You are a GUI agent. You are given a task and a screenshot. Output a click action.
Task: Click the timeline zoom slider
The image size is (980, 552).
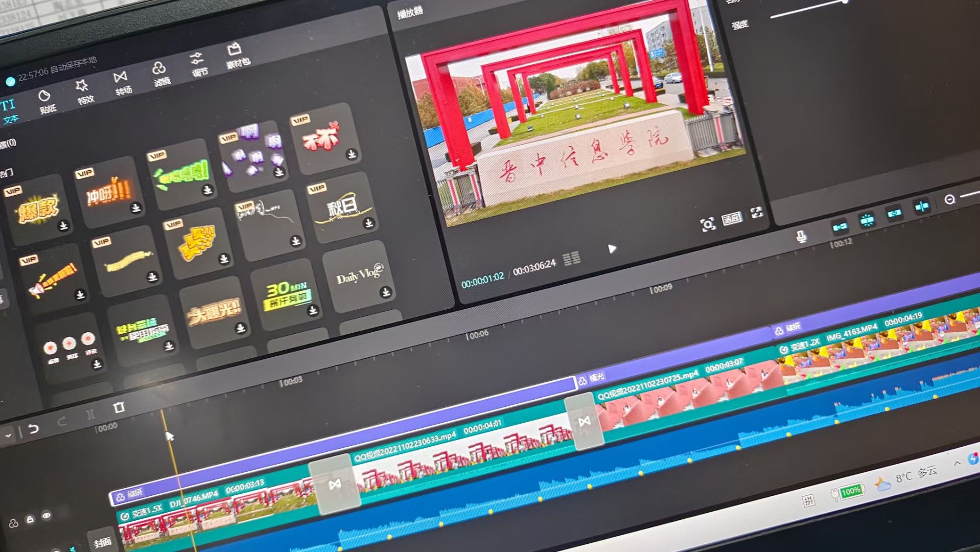tap(970, 195)
